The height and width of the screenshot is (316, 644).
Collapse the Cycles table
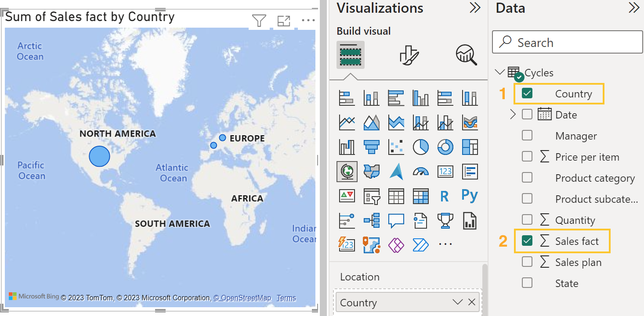pos(500,72)
